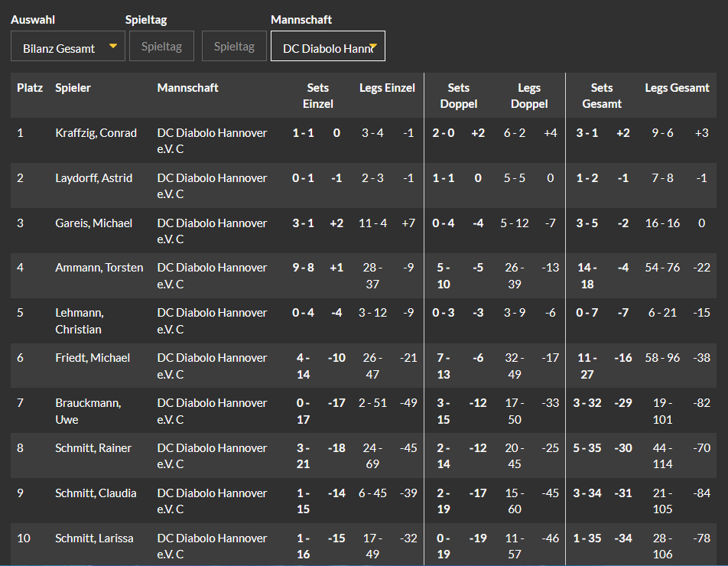Select player Gareis, Michael
The image size is (728, 566).
(x=94, y=223)
